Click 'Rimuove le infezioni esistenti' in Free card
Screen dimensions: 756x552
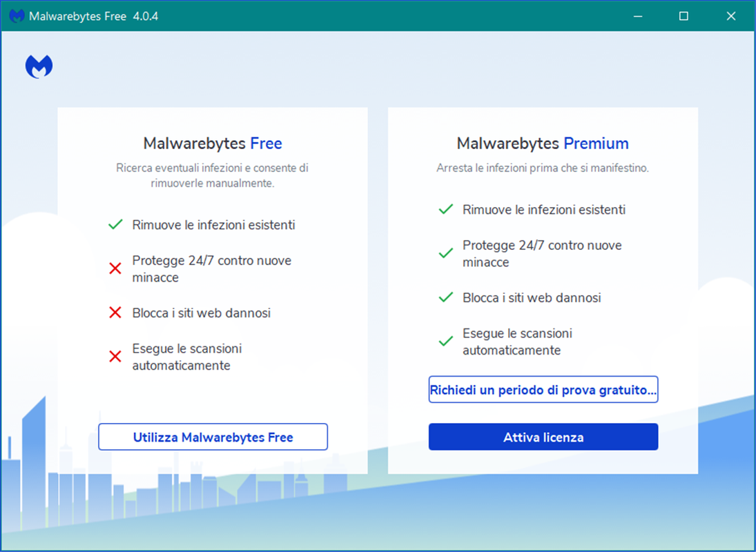pos(213,225)
